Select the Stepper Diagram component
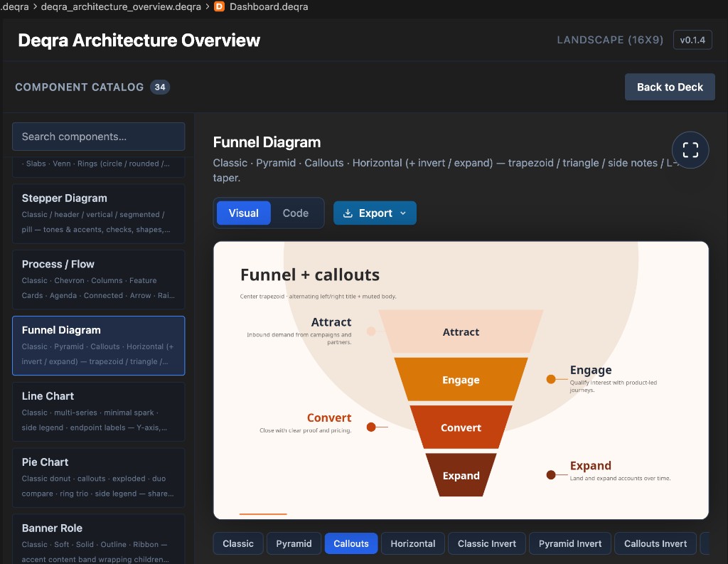 tap(98, 213)
